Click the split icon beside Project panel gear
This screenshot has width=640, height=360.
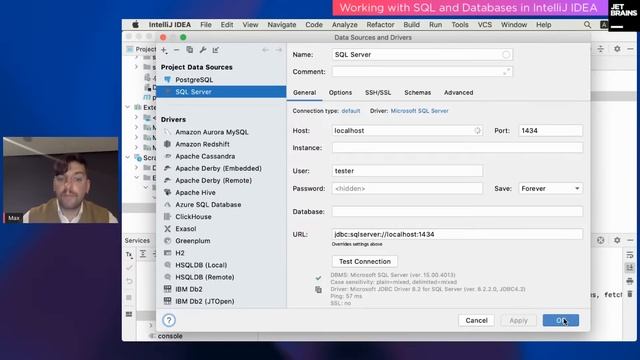point(601,49)
